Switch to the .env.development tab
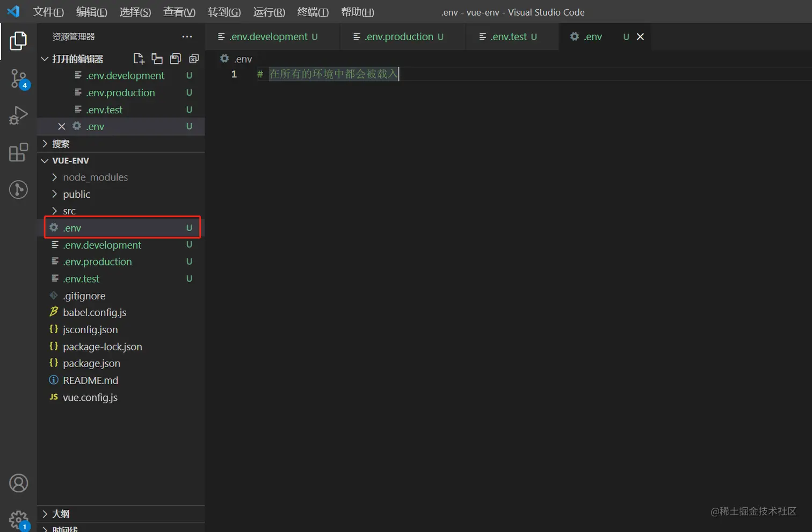 point(272,37)
